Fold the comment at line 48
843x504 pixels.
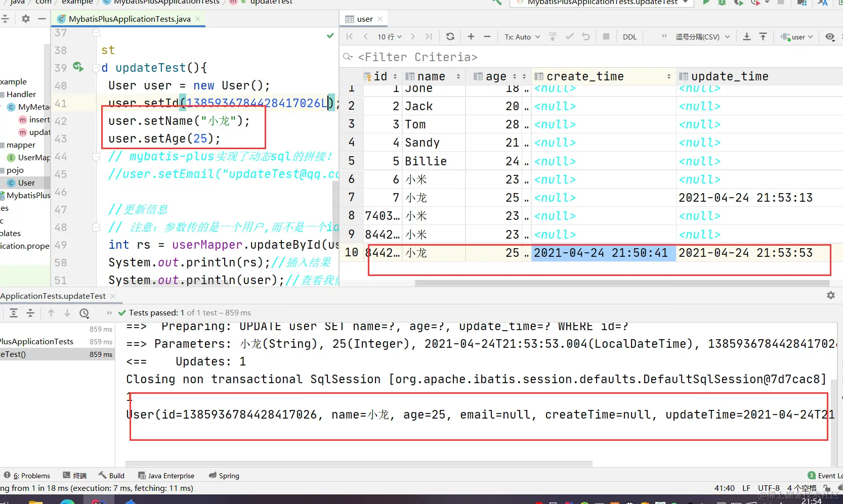[96, 227]
